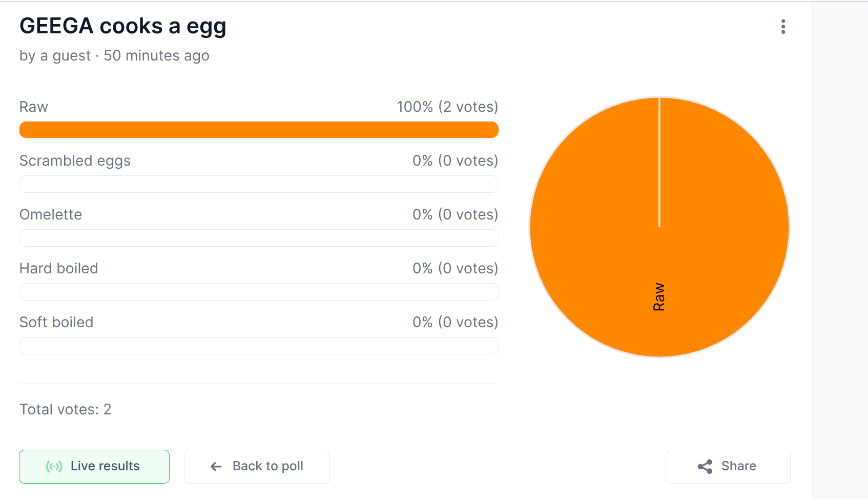Click the back arrow icon
The width and height of the screenshot is (868, 499).
(x=216, y=466)
